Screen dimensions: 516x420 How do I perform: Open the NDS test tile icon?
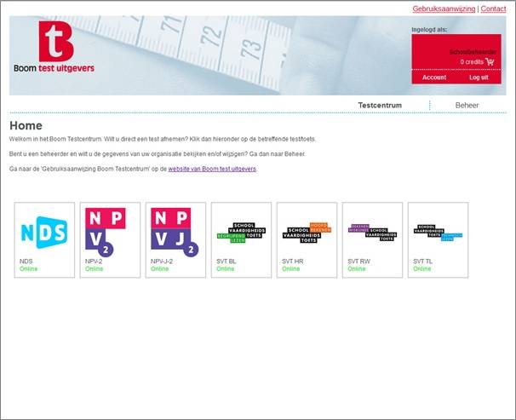click(44, 231)
